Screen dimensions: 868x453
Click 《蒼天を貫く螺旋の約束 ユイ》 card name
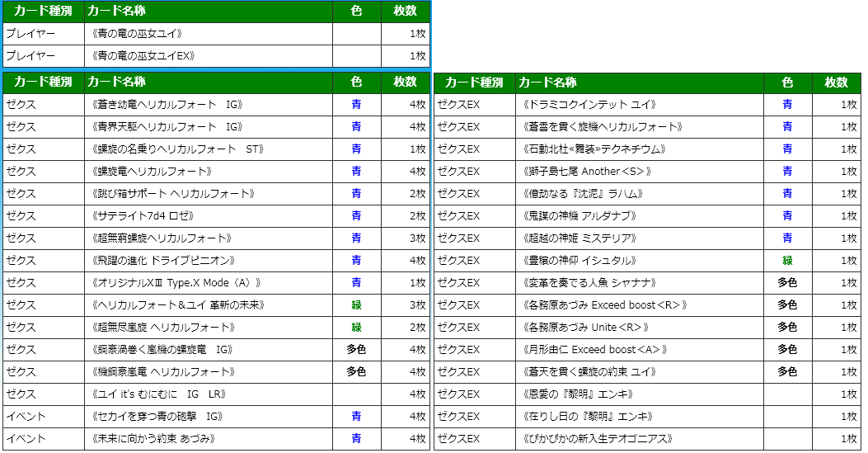(x=590, y=371)
